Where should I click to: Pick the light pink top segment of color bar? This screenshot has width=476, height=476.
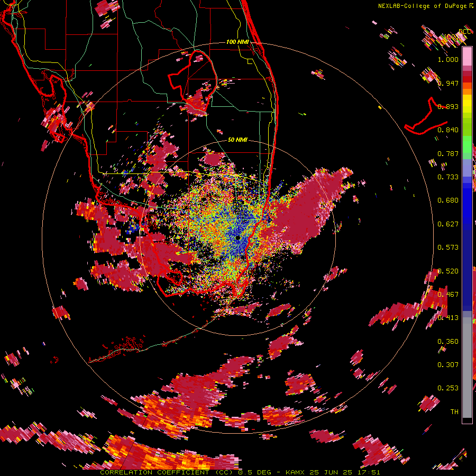click(x=467, y=56)
